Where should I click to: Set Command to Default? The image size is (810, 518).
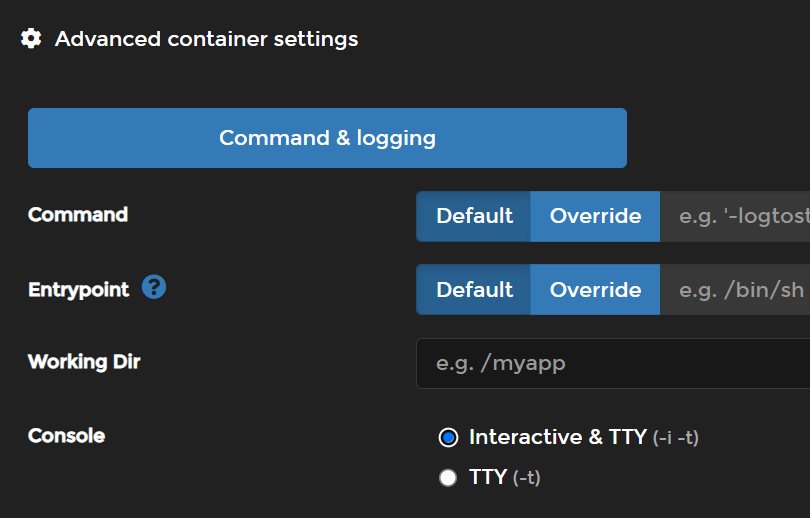(474, 216)
